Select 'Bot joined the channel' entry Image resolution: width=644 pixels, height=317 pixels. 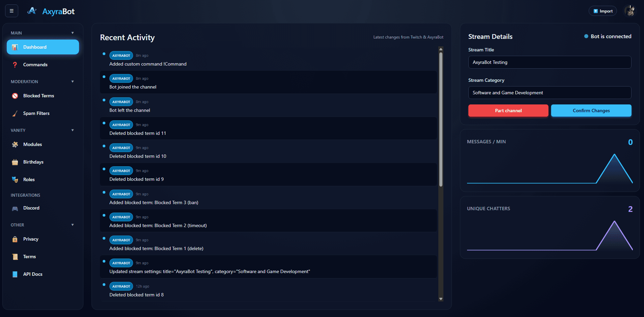coord(268,82)
